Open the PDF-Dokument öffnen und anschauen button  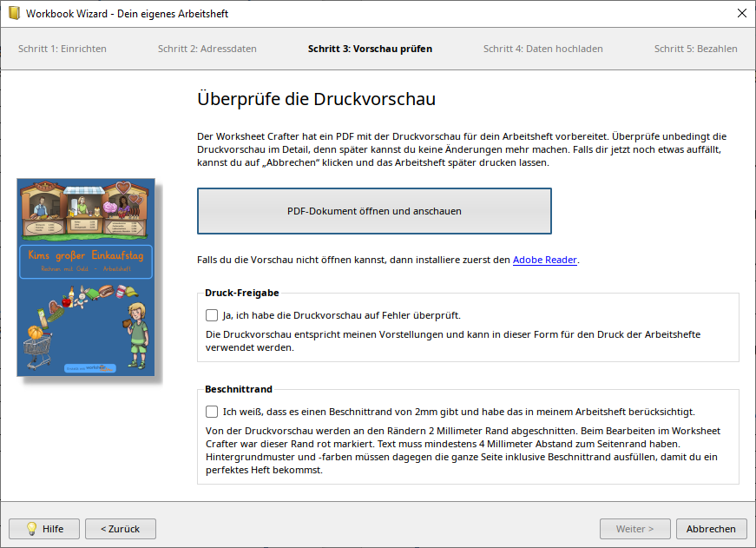374,210
